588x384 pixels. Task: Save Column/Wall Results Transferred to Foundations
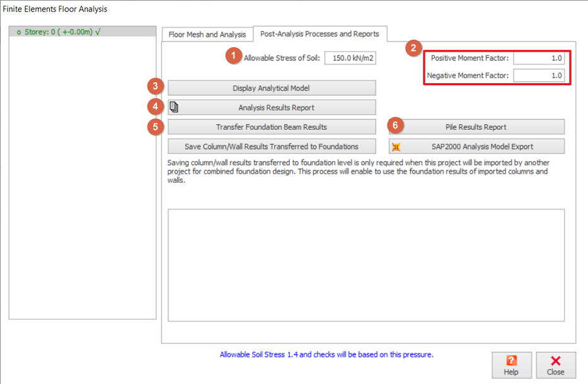(x=272, y=146)
